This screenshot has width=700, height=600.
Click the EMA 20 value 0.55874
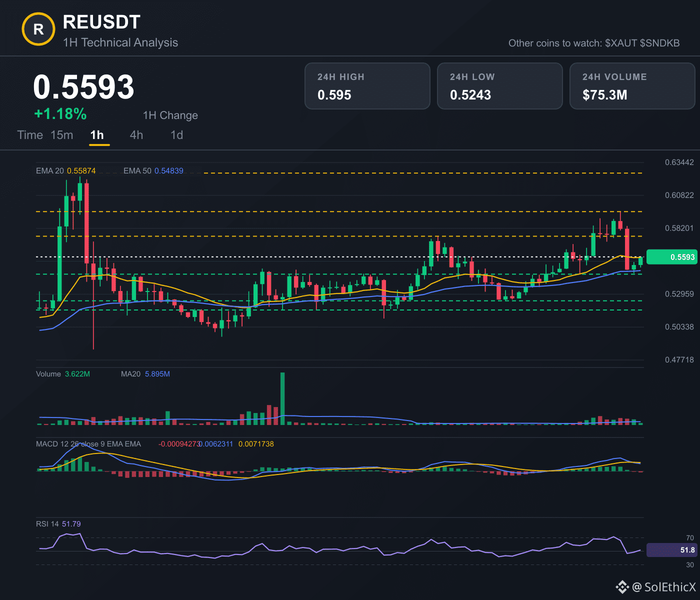[81, 171]
